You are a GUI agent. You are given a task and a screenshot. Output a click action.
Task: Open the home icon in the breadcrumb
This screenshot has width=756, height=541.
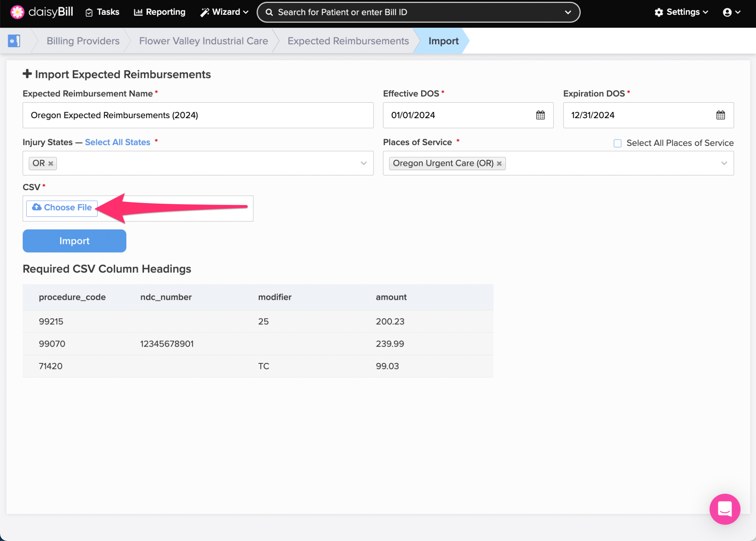[x=14, y=41]
